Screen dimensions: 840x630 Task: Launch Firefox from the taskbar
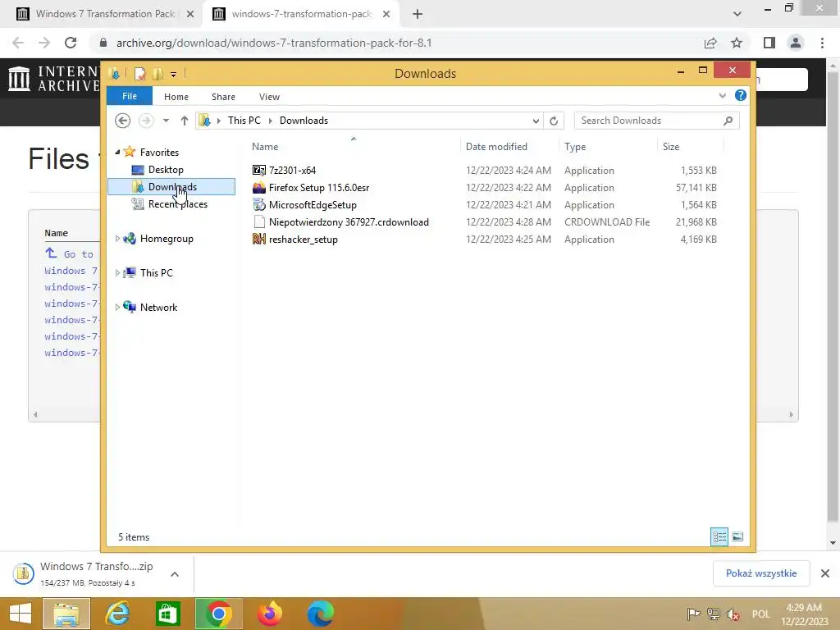(x=269, y=614)
